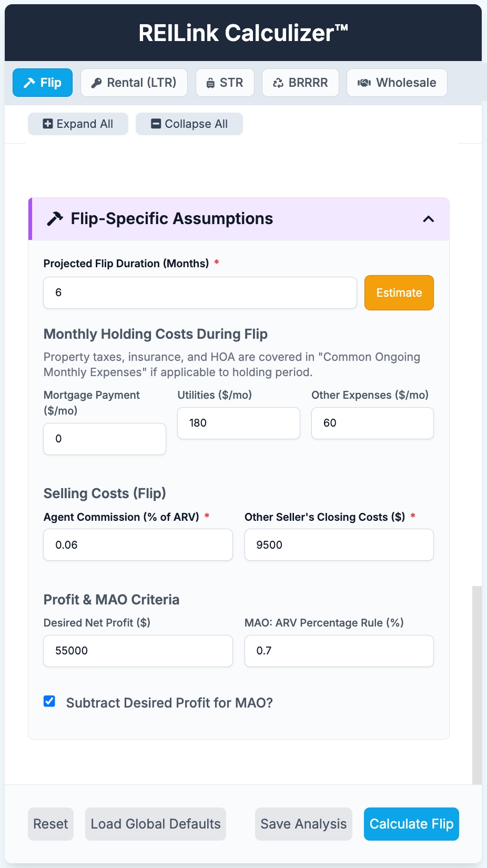Click the Save Analysis button
The height and width of the screenshot is (868, 487).
click(x=303, y=824)
